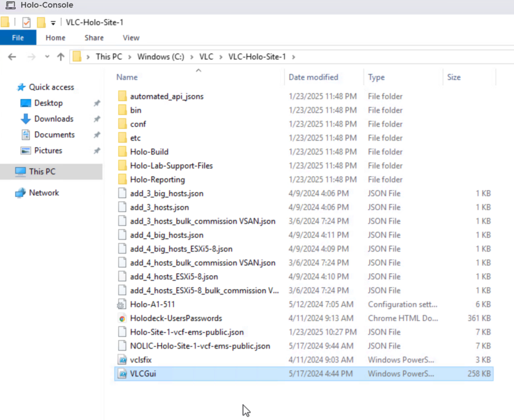Viewport: 514px width, 420px height.
Task: Open Documents in navigation pane
Action: 54,135
